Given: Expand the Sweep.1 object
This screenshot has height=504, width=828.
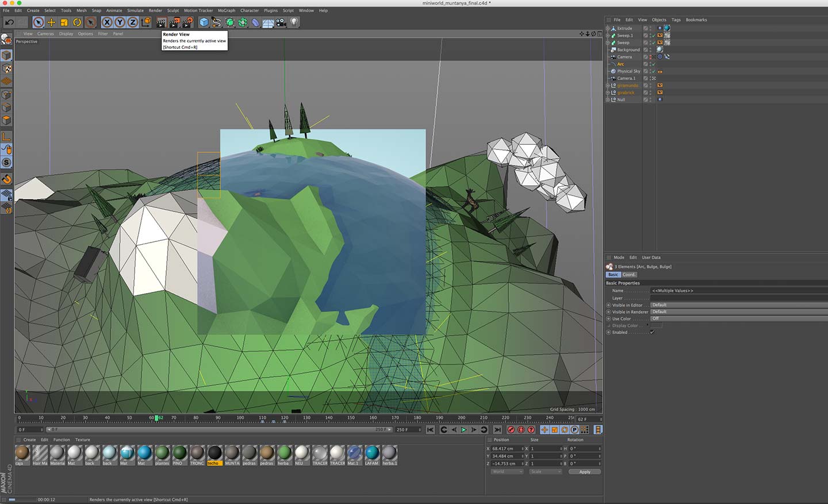Looking at the screenshot, I should coord(608,35).
